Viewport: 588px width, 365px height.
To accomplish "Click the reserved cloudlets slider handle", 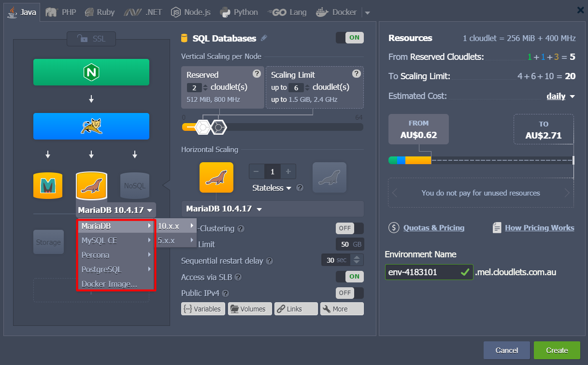I will (x=203, y=127).
